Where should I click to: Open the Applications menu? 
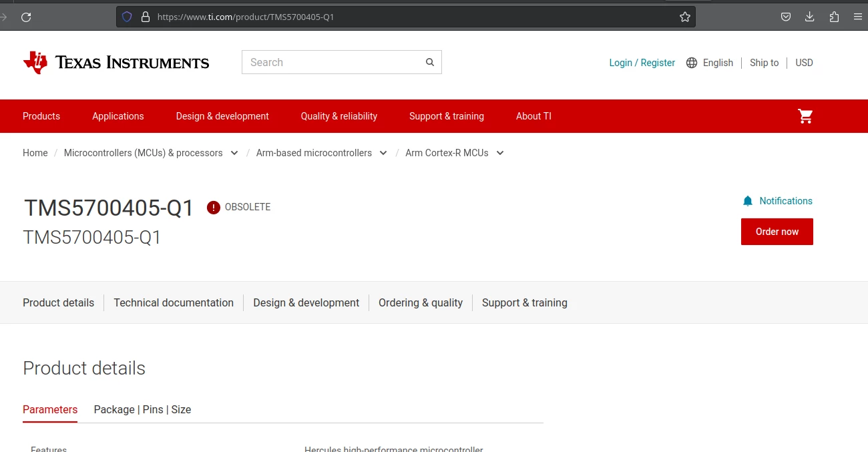(x=118, y=116)
